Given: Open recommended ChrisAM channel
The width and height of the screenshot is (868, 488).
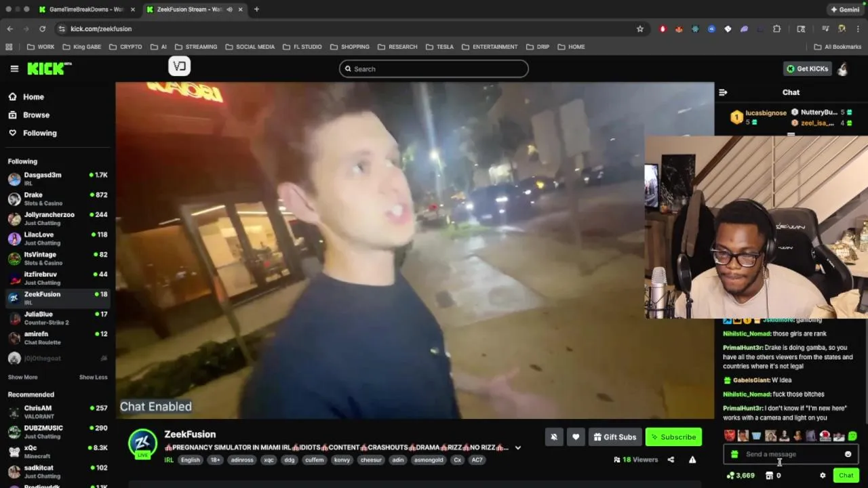Looking at the screenshot, I should pyautogui.click(x=58, y=412).
